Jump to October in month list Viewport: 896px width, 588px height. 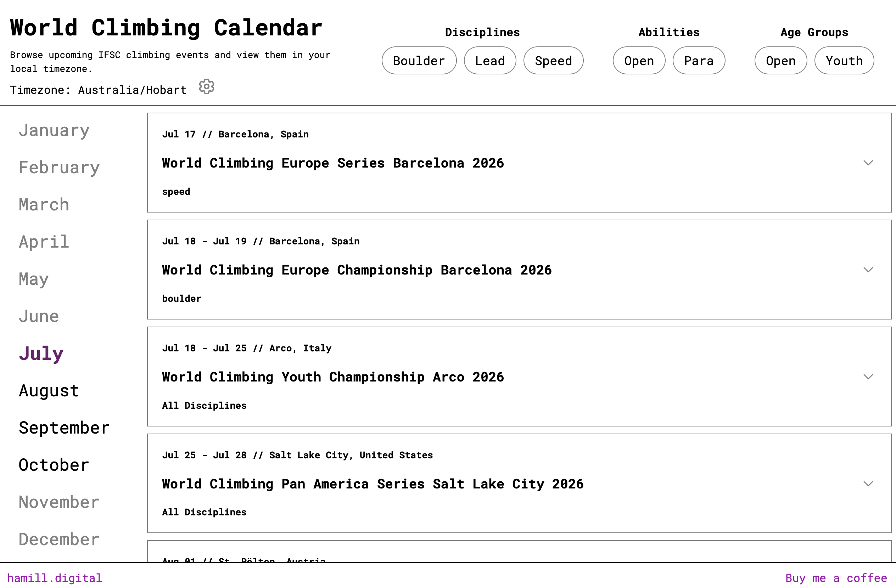pos(54,465)
